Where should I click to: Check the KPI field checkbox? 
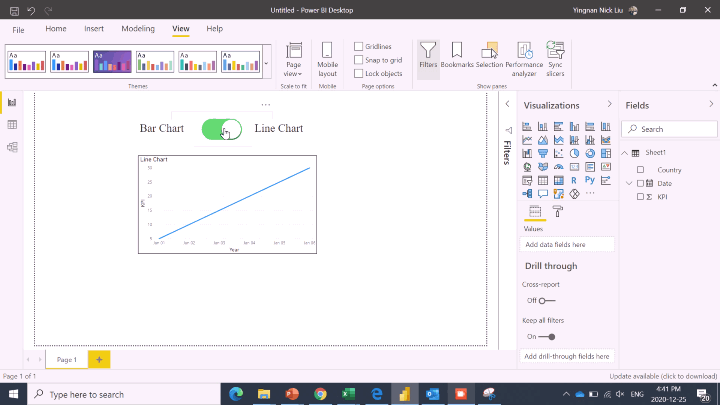pyautogui.click(x=641, y=197)
